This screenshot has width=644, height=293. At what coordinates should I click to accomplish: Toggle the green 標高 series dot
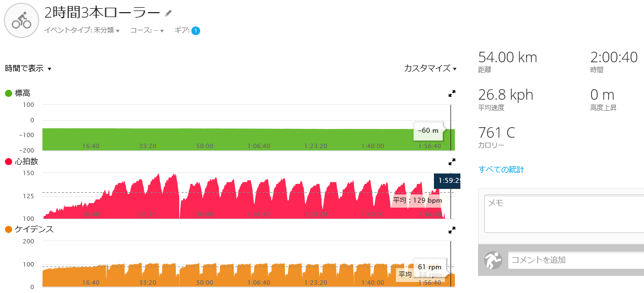[9, 94]
